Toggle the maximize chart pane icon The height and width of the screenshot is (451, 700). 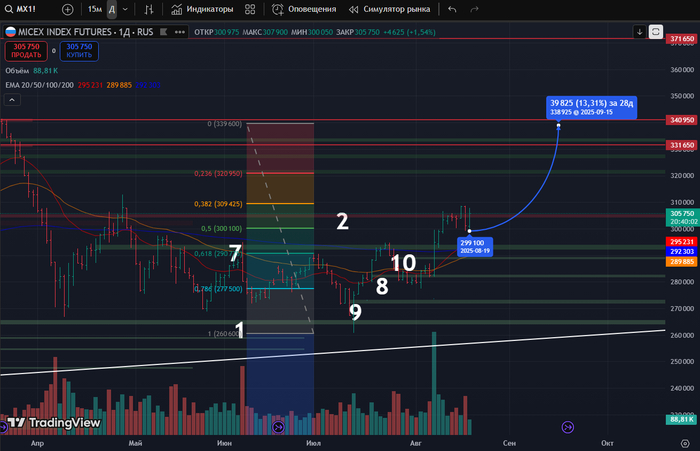pos(656,31)
